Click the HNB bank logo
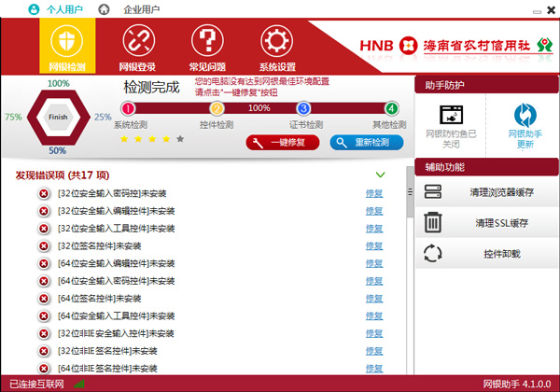 coord(408,46)
